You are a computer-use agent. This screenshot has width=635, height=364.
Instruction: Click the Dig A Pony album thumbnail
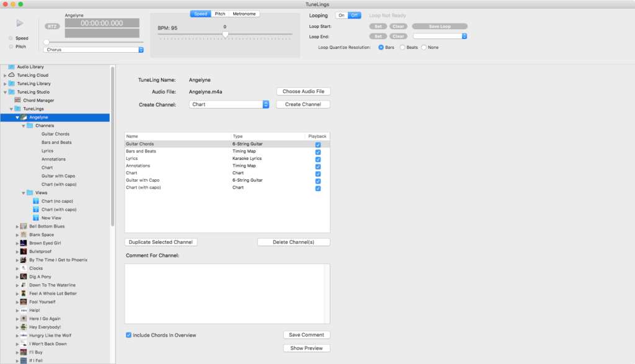pos(24,277)
